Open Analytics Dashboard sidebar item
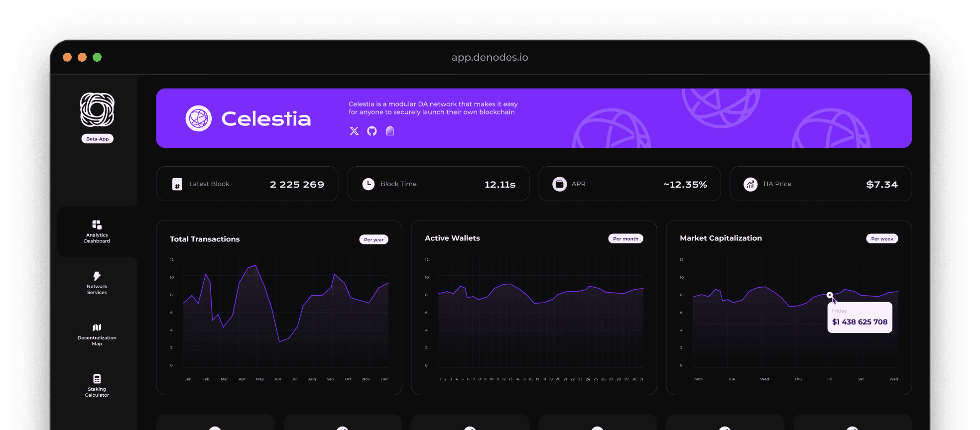The image size is (980, 430). [97, 231]
